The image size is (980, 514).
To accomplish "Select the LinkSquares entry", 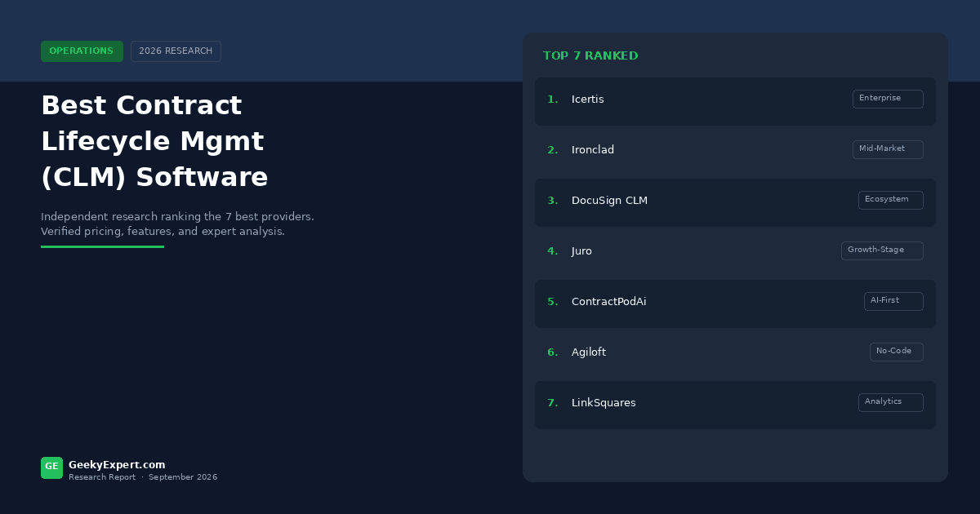I will [735, 405].
